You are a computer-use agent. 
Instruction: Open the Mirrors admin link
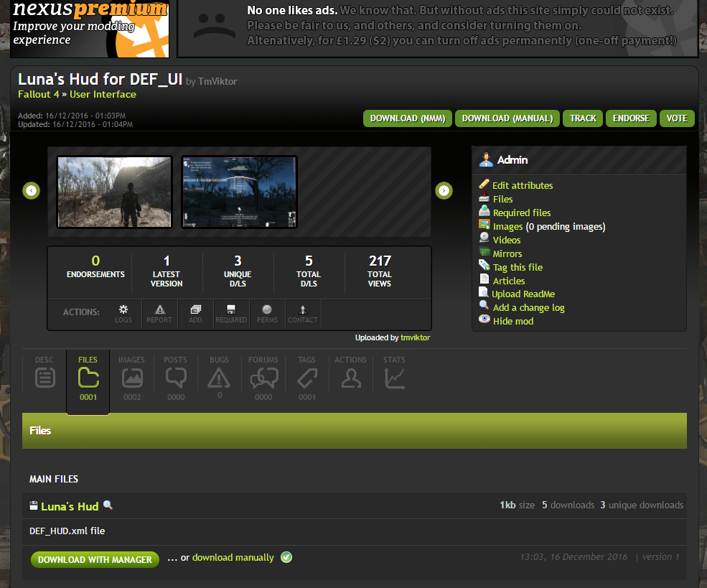507,253
